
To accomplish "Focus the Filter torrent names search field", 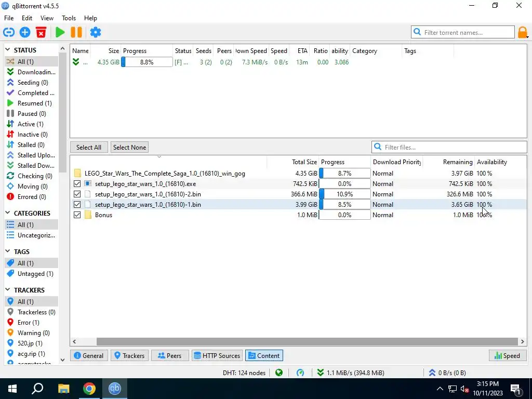I will pyautogui.click(x=463, y=32).
